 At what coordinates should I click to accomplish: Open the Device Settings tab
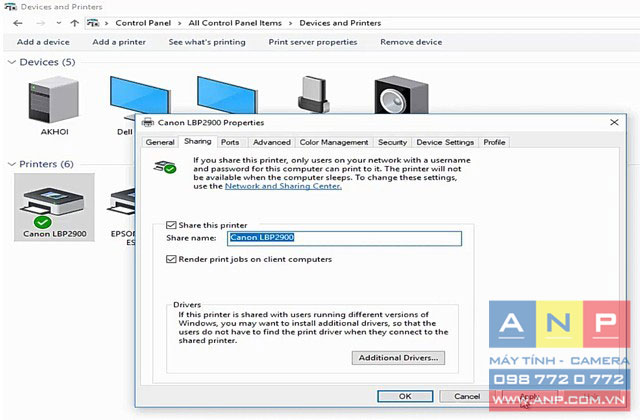click(x=445, y=142)
